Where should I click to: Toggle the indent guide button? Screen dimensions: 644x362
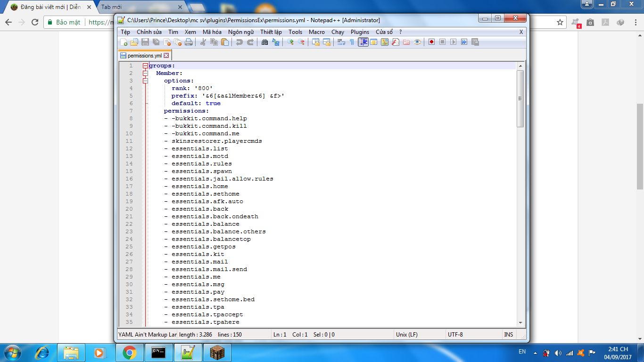(363, 42)
